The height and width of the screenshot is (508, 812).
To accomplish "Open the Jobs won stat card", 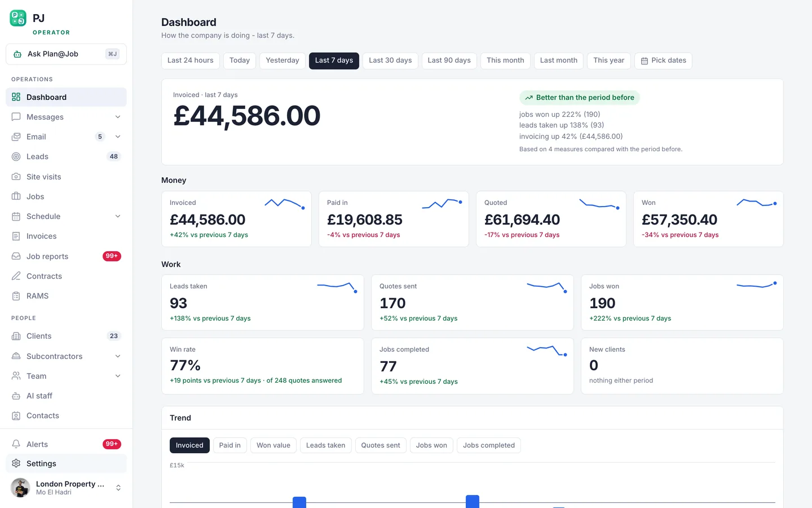I will tap(682, 303).
